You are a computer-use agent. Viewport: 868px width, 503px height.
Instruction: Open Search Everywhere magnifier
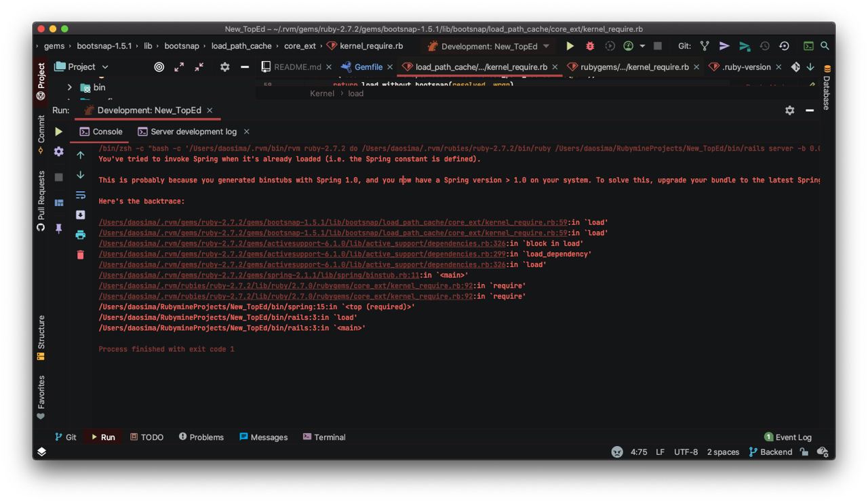pos(825,46)
